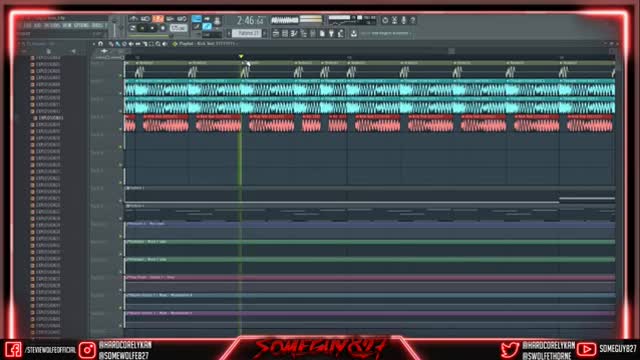Open the Mixer from the shortcut icons
The width and height of the screenshot is (640, 360).
313,33
